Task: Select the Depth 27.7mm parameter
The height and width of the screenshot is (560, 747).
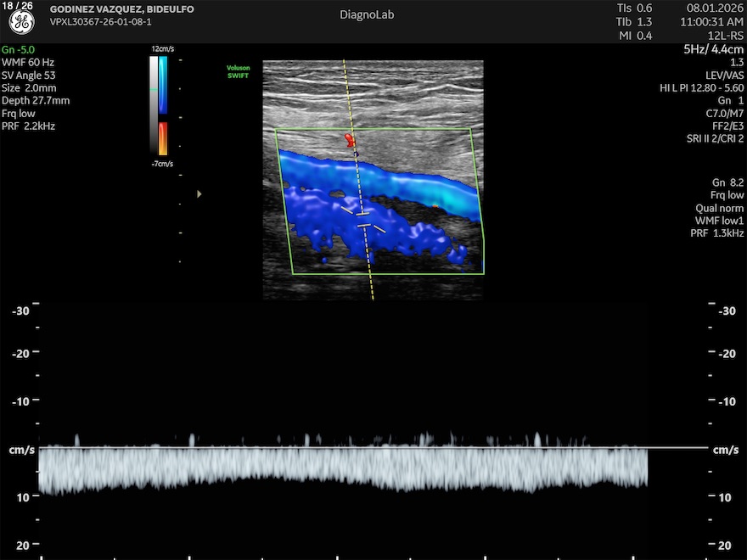Action: 35,101
